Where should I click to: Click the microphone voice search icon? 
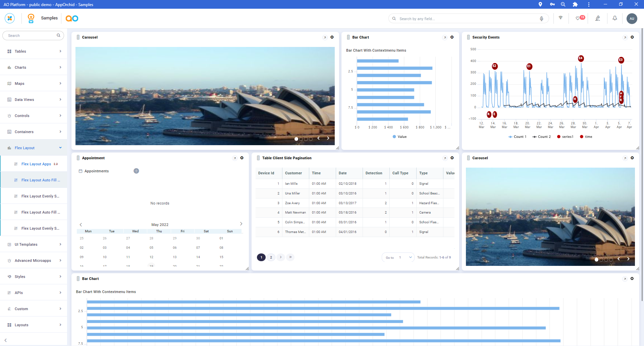click(x=541, y=19)
